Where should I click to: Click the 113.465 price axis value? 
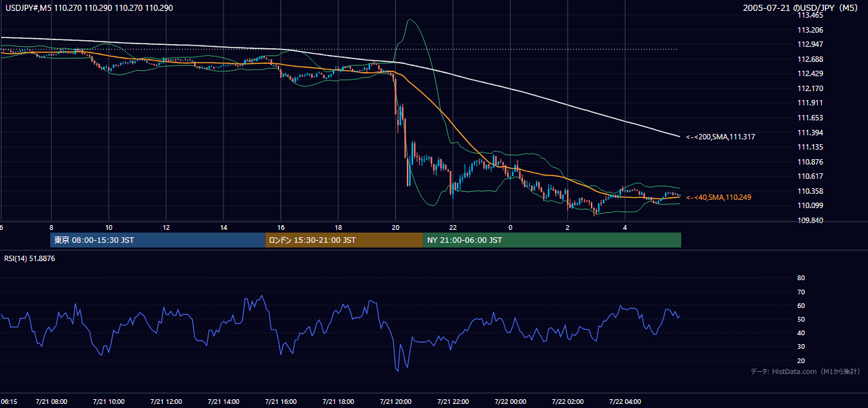810,15
